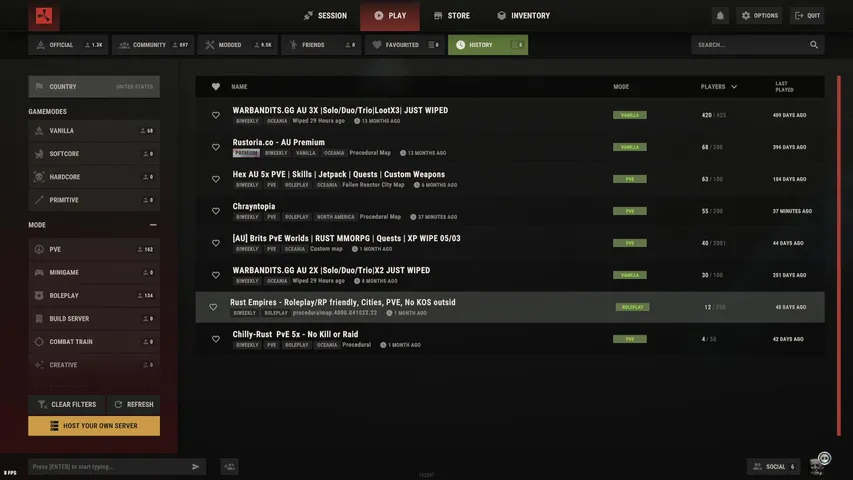853x480 pixels.
Task: Click the send arrow in chat box
Action: [x=195, y=466]
